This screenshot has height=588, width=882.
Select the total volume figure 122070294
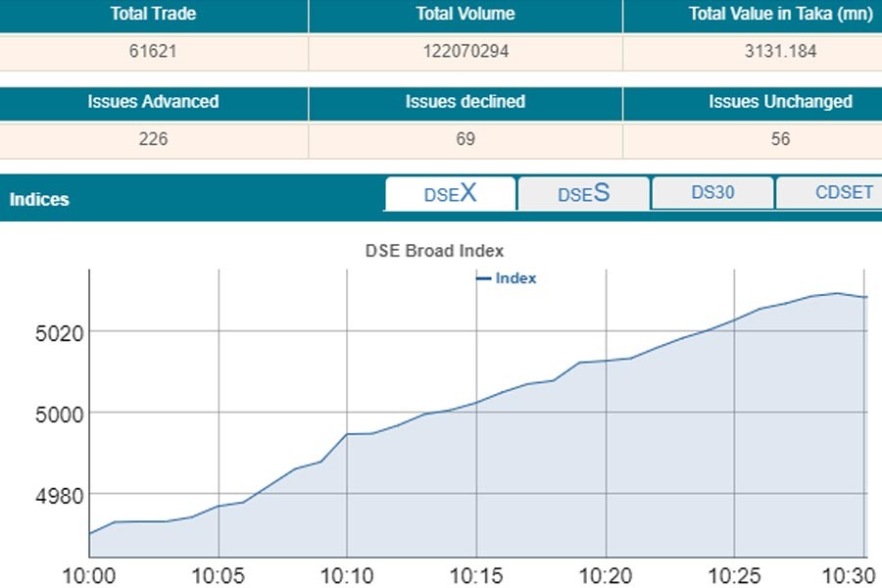click(x=465, y=52)
